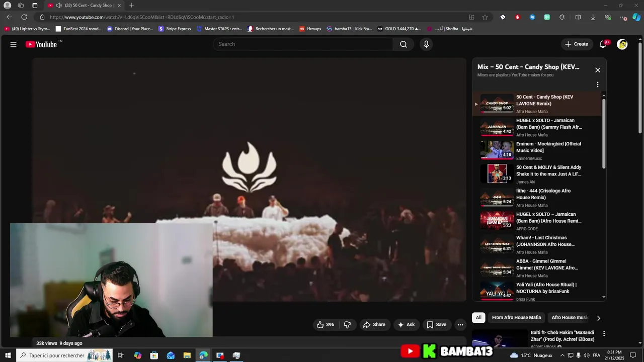Mute the tab via speaker icon

59,6
